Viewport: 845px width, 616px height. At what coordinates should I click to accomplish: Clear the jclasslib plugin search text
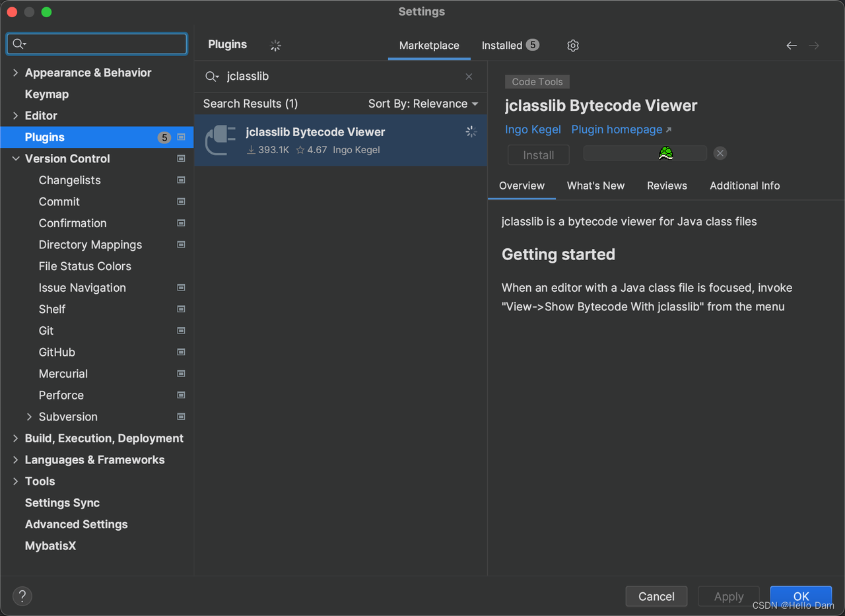pyautogui.click(x=469, y=77)
